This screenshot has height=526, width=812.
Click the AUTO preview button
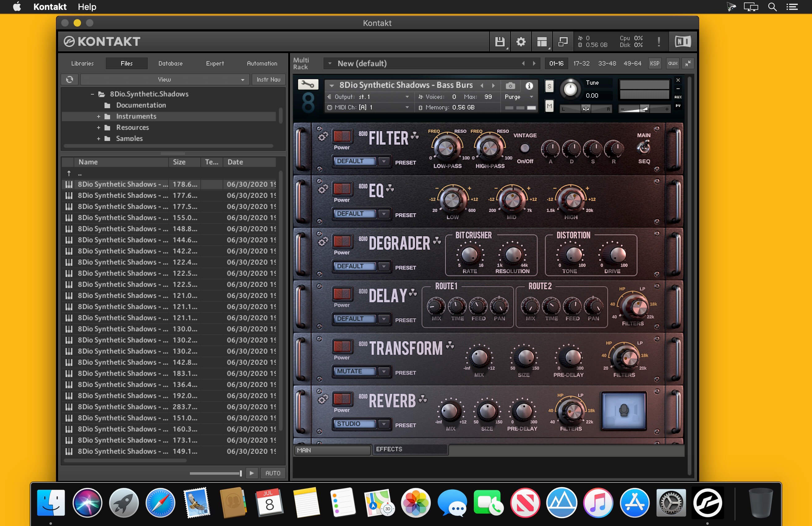pos(273,473)
